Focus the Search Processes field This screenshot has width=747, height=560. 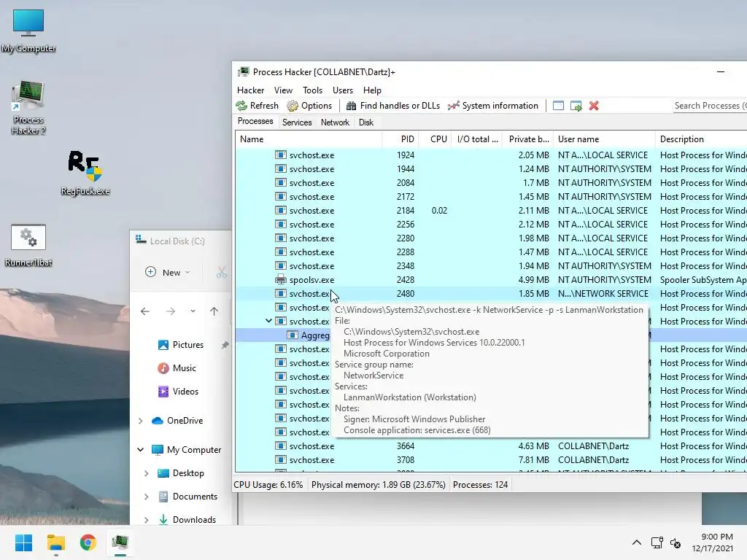point(709,106)
